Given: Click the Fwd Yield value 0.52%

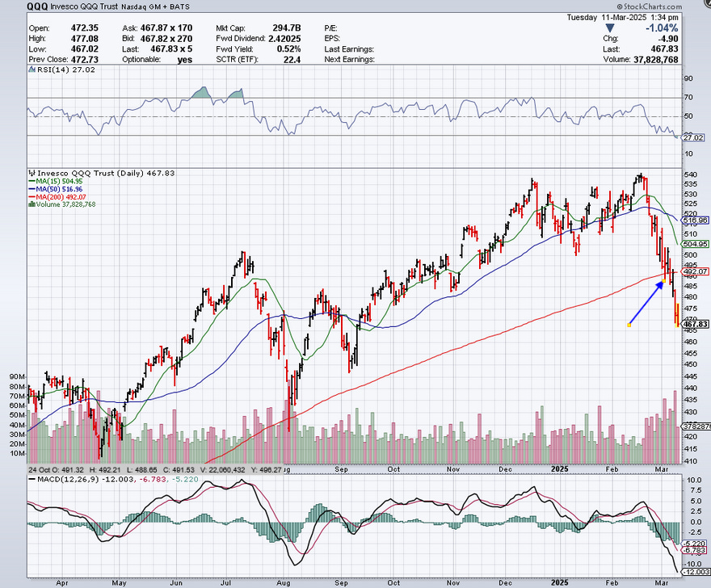Looking at the screenshot, I should coord(288,49).
